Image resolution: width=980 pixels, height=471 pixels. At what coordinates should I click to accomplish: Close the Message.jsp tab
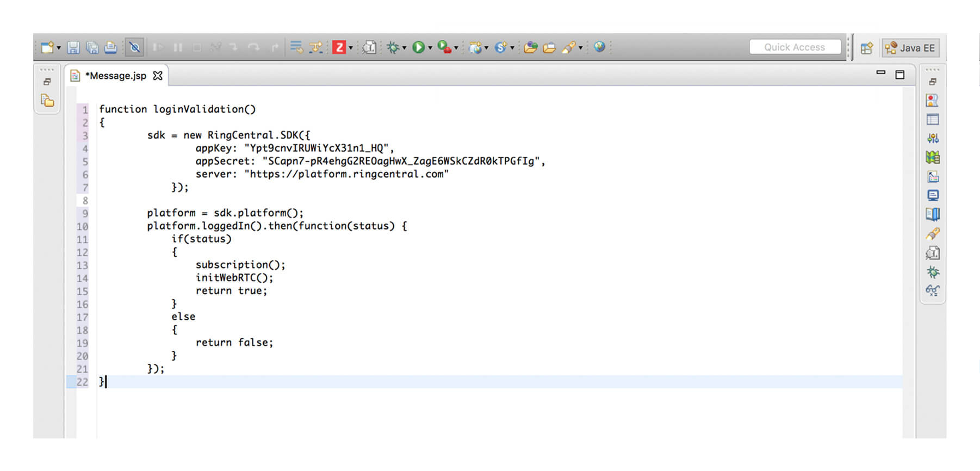[x=158, y=76]
